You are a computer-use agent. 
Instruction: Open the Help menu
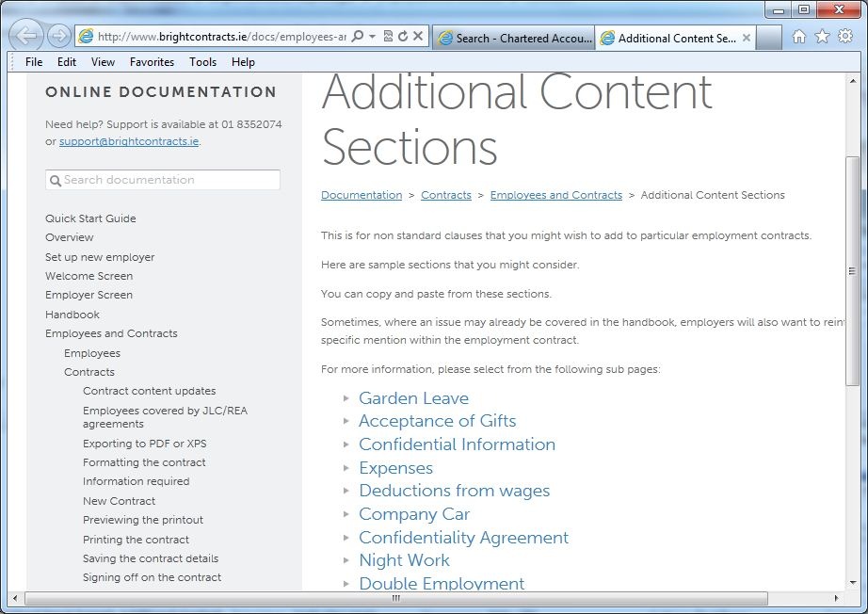tap(243, 62)
